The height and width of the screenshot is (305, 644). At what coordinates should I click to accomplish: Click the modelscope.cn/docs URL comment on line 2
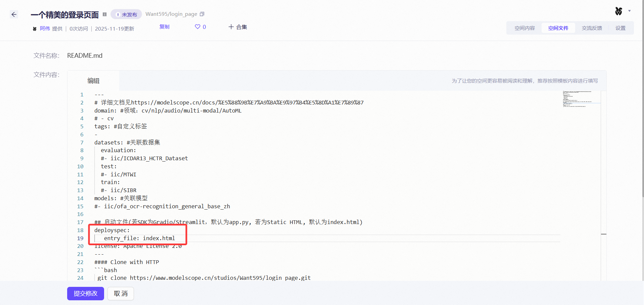coord(229,102)
